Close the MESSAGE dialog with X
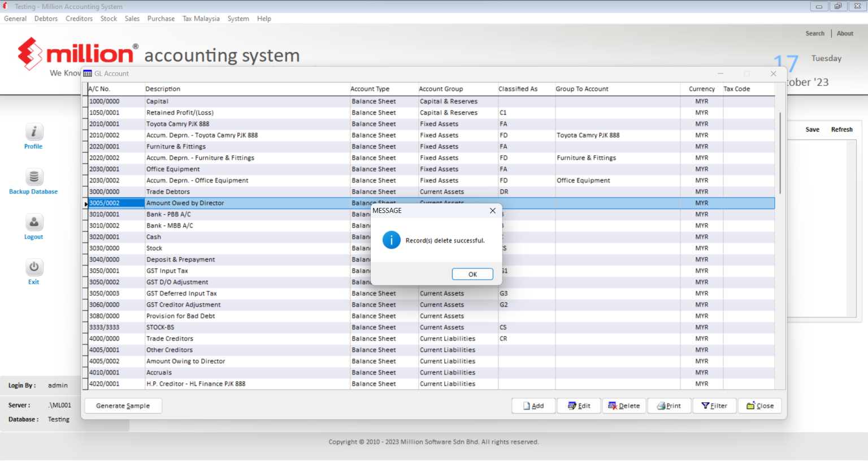The image size is (868, 461). 493,211
